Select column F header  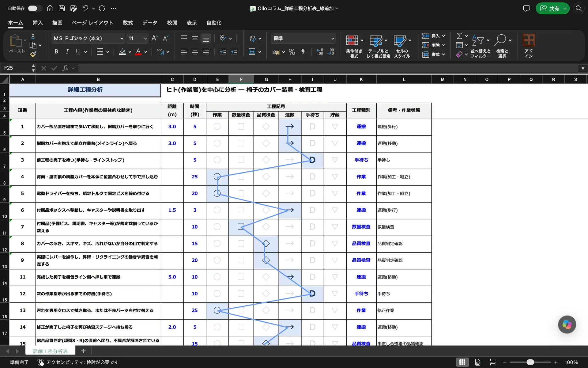241,79
